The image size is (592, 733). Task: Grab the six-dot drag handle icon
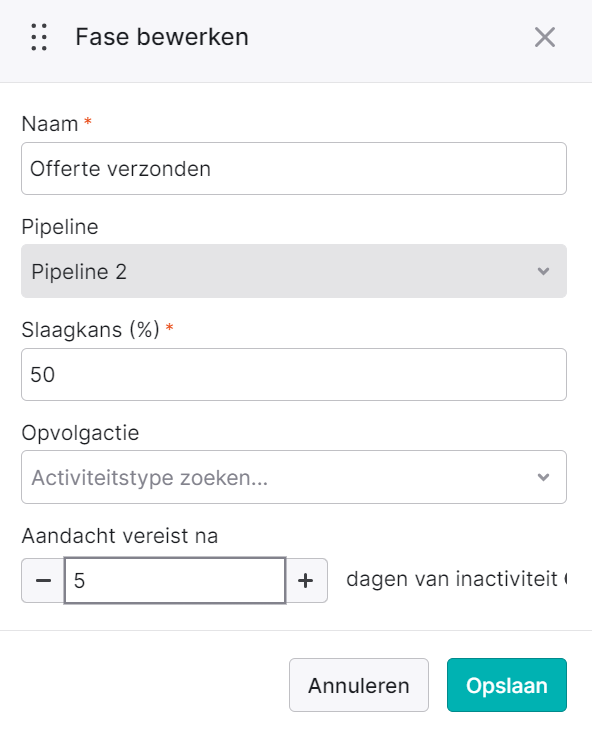coord(39,37)
